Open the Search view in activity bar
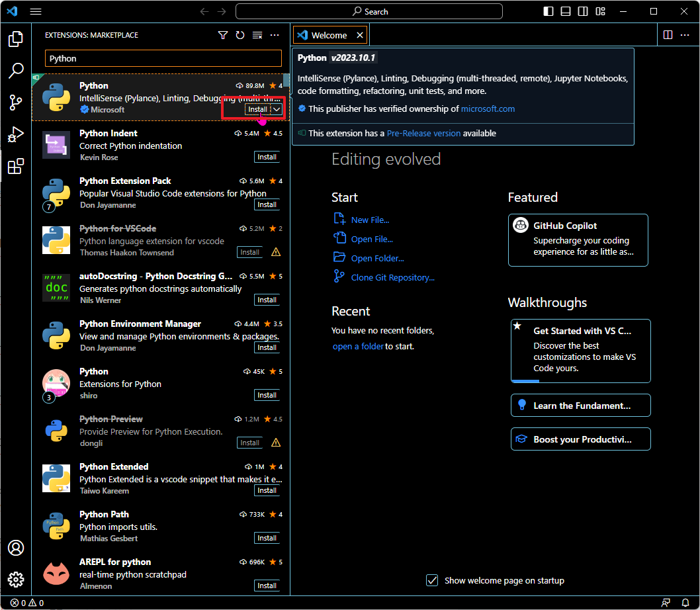 16,71
